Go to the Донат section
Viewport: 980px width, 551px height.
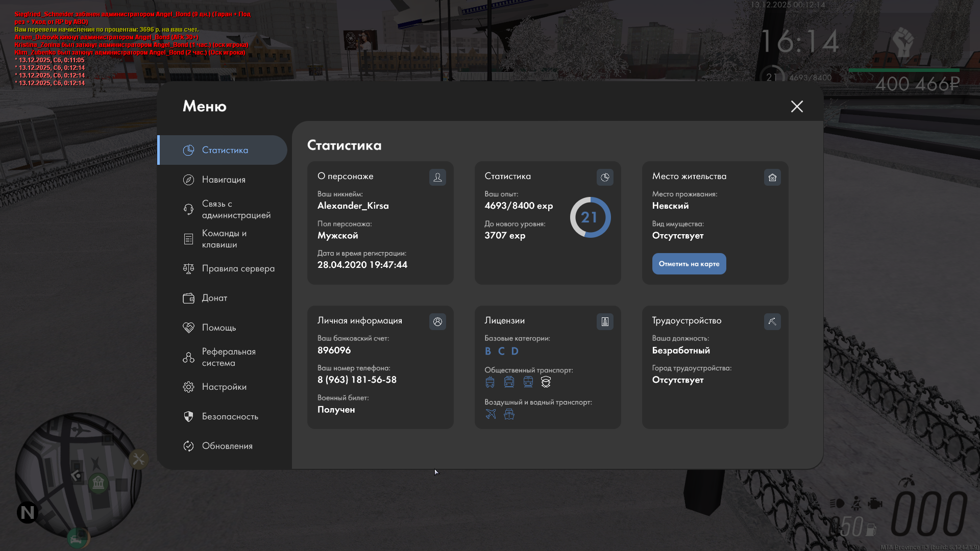coord(214,298)
